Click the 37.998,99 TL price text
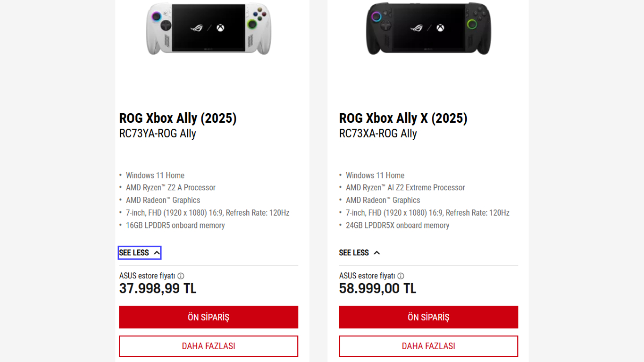 pos(157,288)
